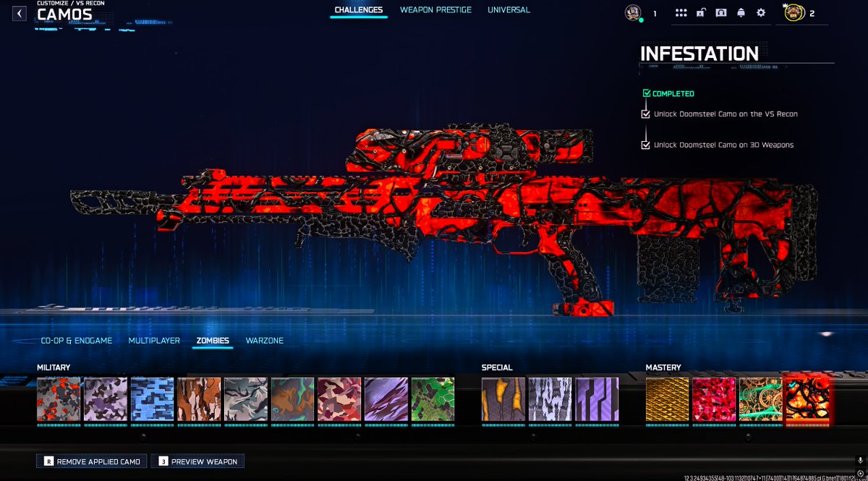Click the MASTERY section label

(663, 367)
